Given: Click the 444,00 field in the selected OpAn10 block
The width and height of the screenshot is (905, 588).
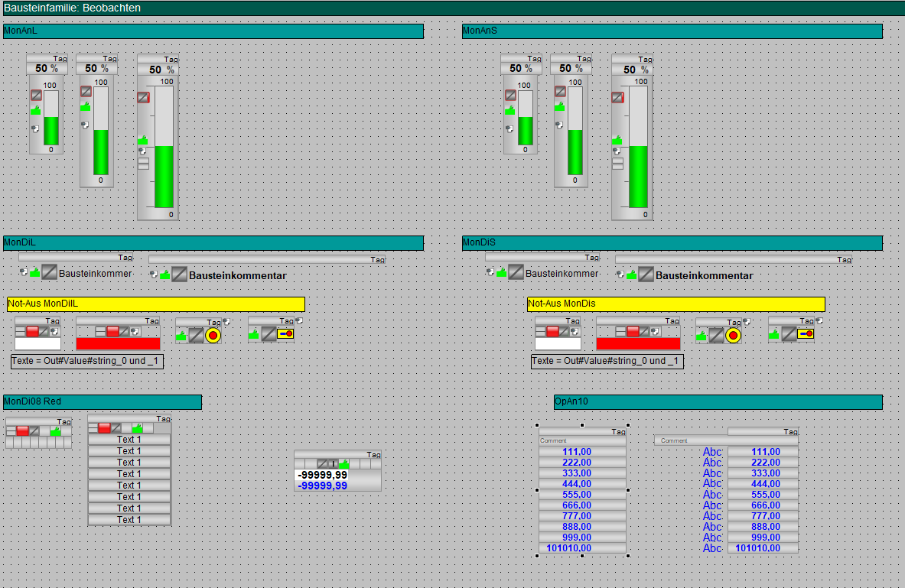Looking at the screenshot, I should [582, 484].
